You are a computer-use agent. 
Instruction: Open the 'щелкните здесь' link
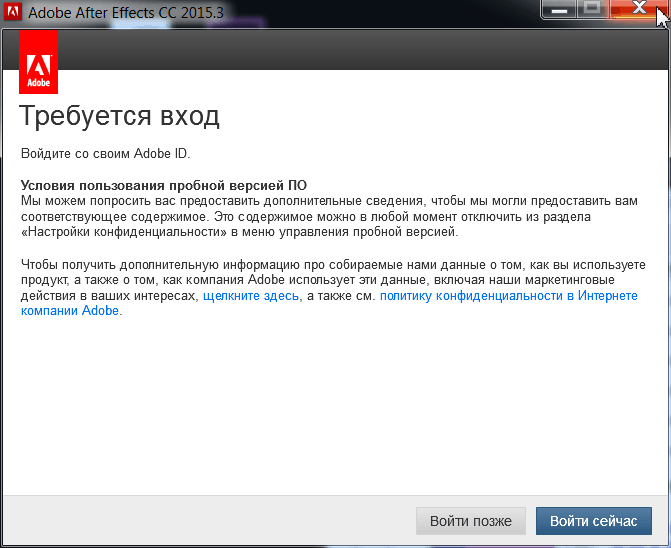(251, 296)
